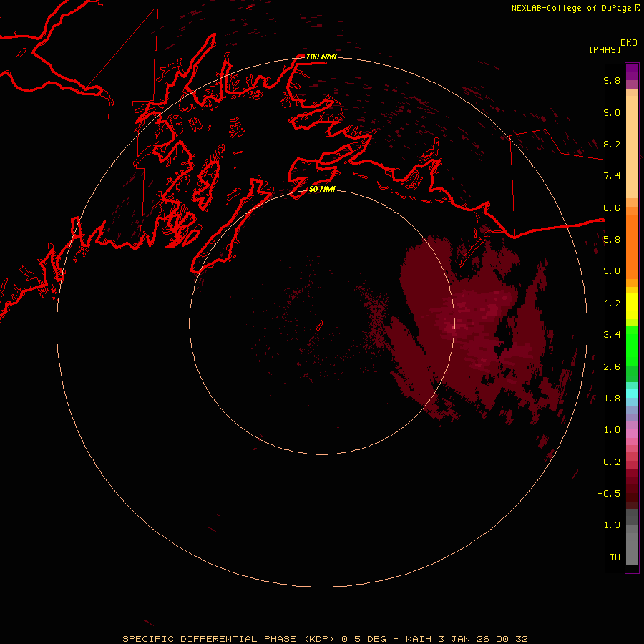Select the 6.6 scale label
The image size is (644, 644).
(x=612, y=208)
